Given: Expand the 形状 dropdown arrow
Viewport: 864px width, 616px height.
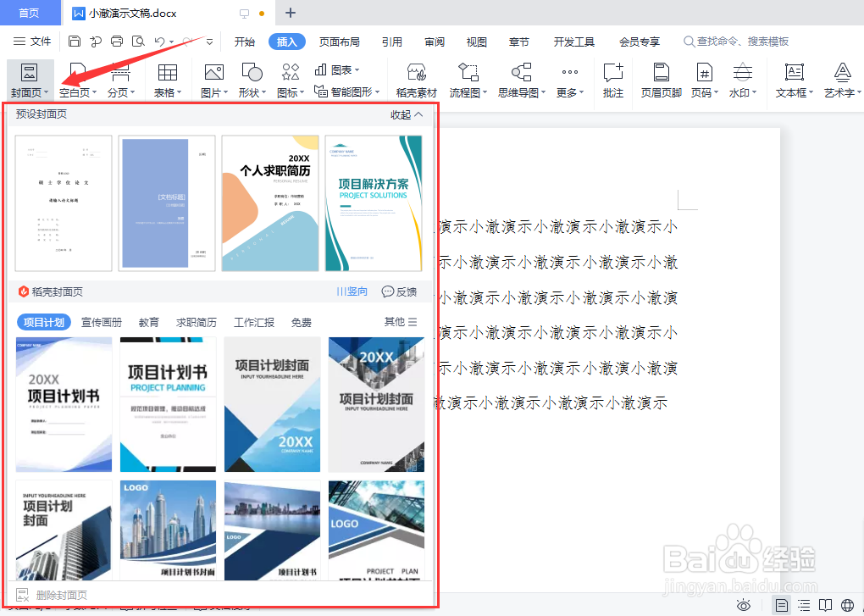Looking at the screenshot, I should tap(264, 93).
